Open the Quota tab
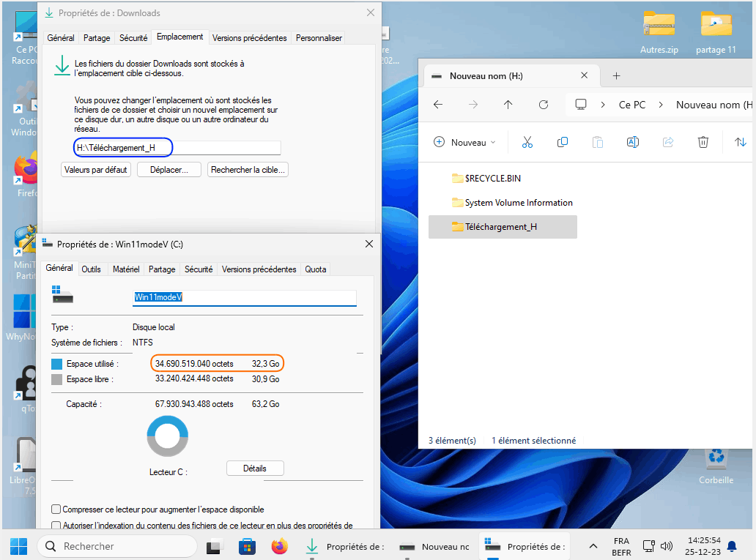This screenshot has height=560, width=756. tap(315, 269)
